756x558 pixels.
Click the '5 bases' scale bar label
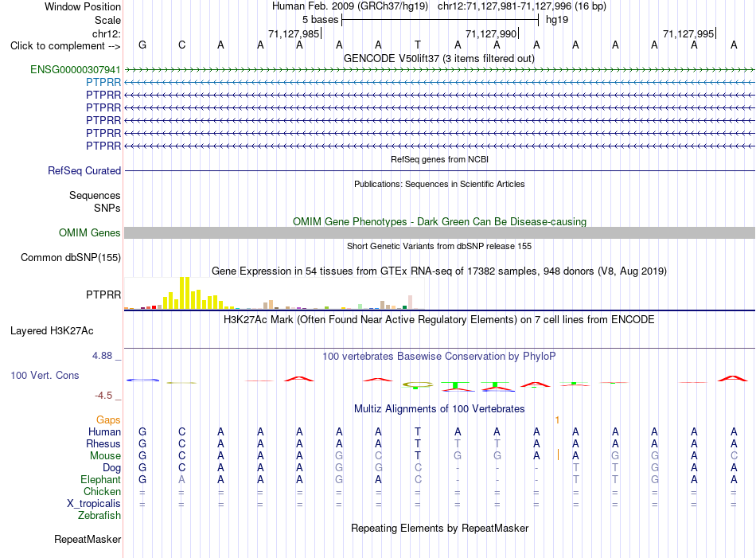click(320, 20)
